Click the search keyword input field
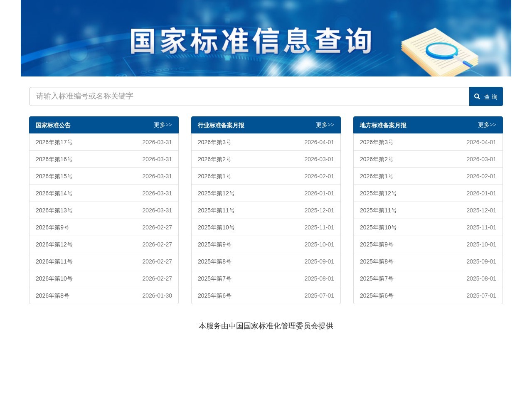 (x=249, y=96)
